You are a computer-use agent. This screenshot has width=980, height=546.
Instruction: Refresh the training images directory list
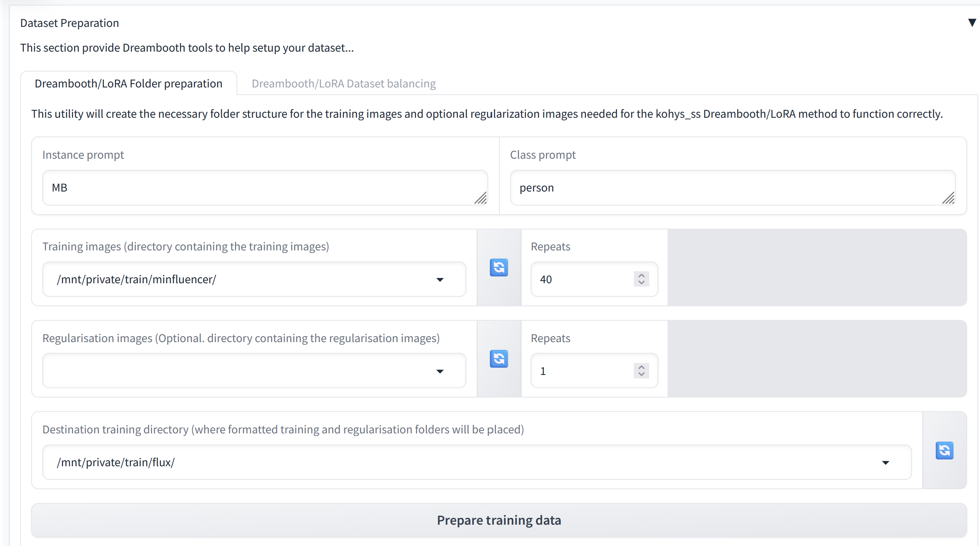499,267
